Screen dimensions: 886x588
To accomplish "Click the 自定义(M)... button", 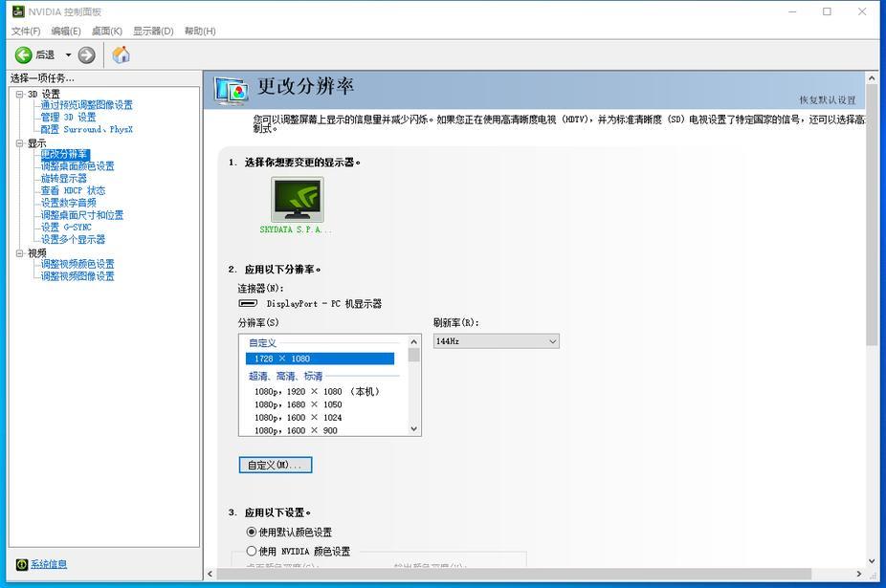I will [x=276, y=465].
